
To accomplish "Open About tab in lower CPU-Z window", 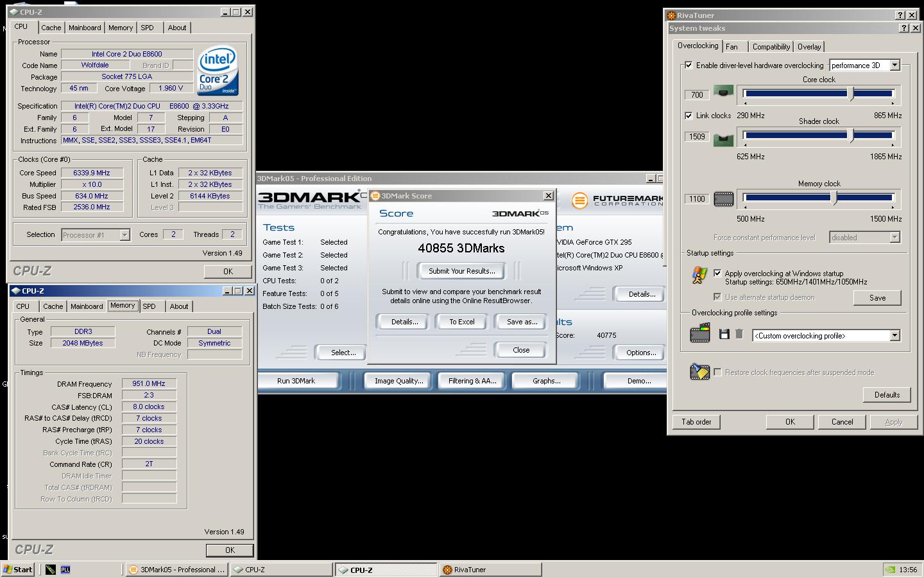I will click(179, 306).
